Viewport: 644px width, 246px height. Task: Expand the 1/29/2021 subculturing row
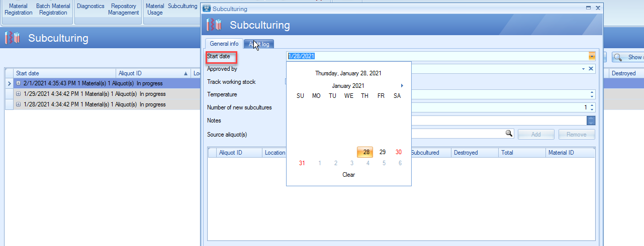click(x=19, y=94)
